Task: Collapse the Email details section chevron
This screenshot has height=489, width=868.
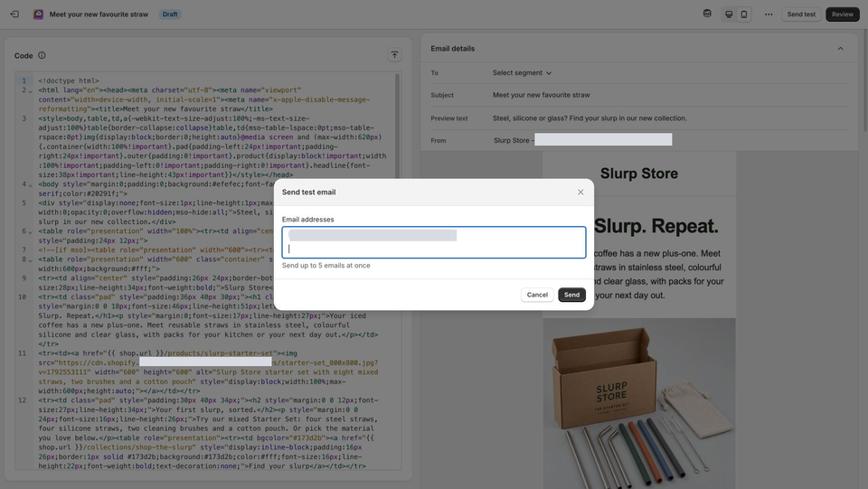Action: pyautogui.click(x=840, y=49)
